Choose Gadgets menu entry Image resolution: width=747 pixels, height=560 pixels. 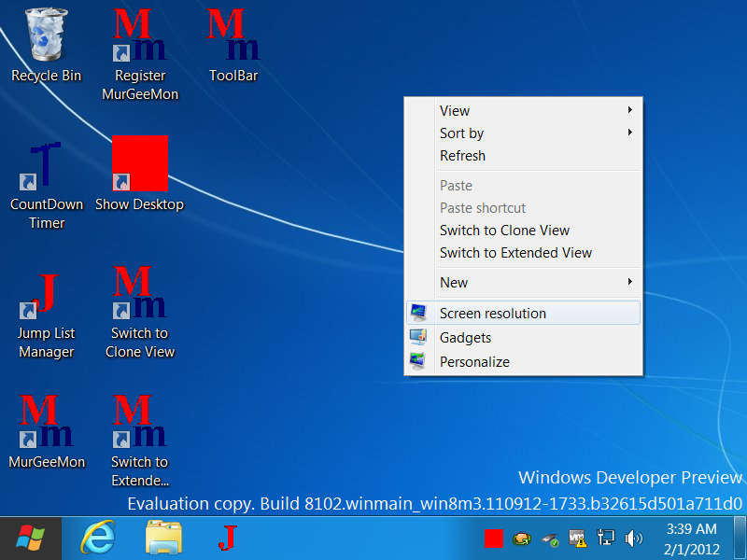[x=523, y=337]
